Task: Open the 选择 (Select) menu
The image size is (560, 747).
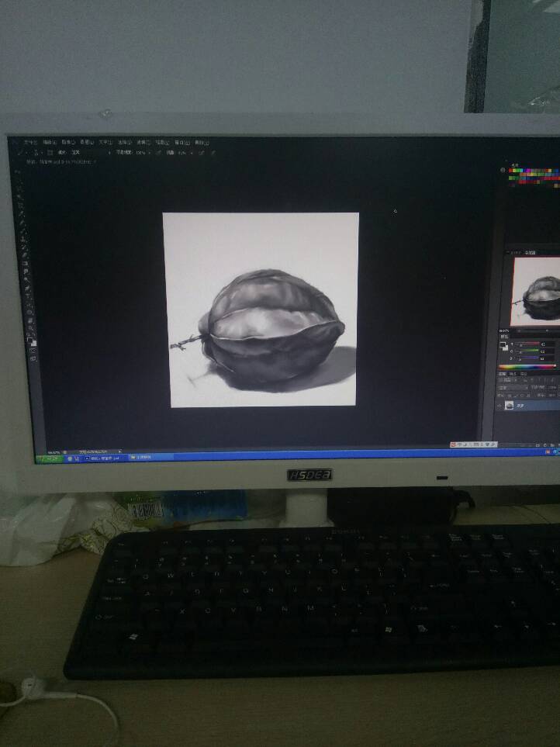Action: [125, 142]
